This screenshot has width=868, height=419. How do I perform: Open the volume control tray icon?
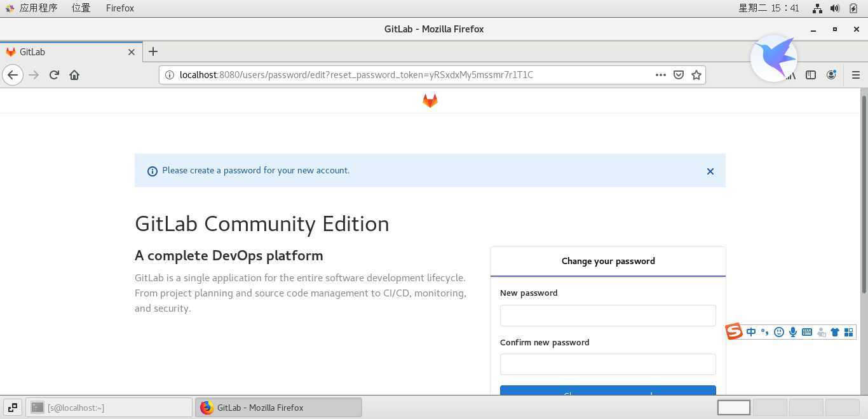(835, 8)
